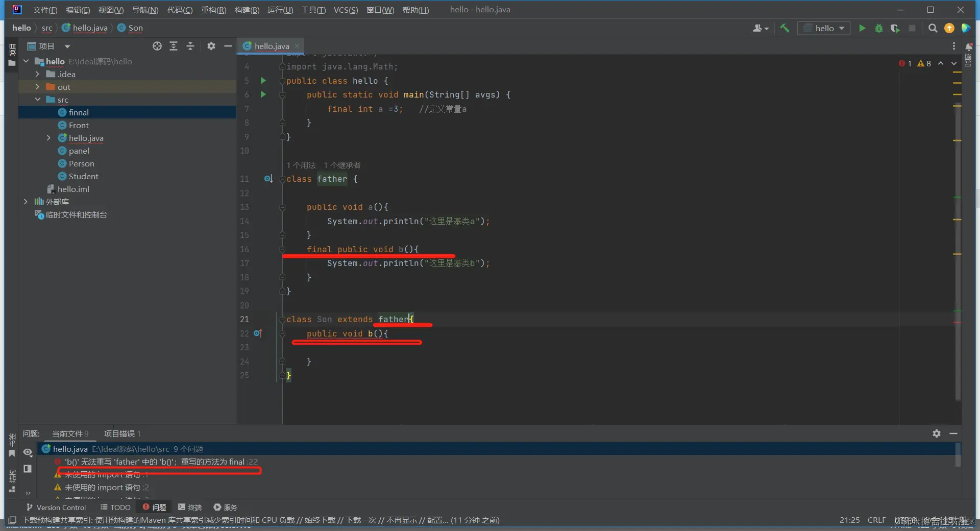The width and height of the screenshot is (980, 531).
Task: Switch to the 项目错误 problems tab
Action: pos(122,433)
